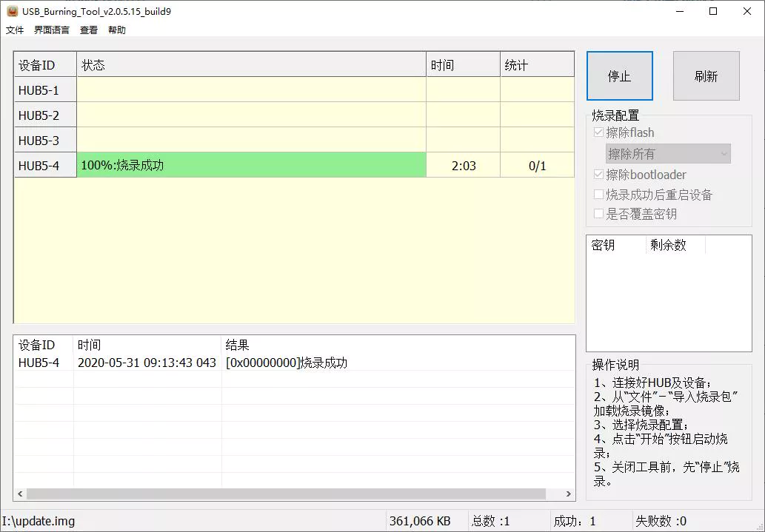Select the HUB5-3 device row
Viewport: 765px width, 532px height.
[294, 141]
